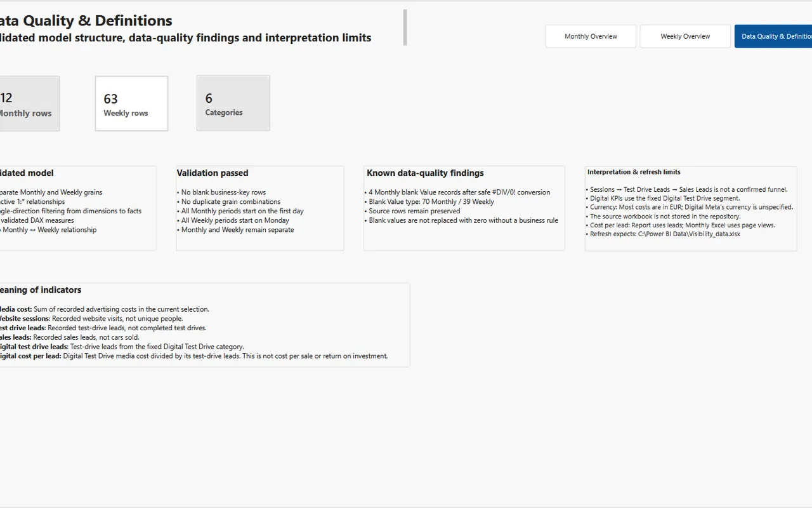Image resolution: width=812 pixels, height=508 pixels.
Task: Click the 'Refresh expects' file path line
Action: pyautogui.click(x=663, y=234)
